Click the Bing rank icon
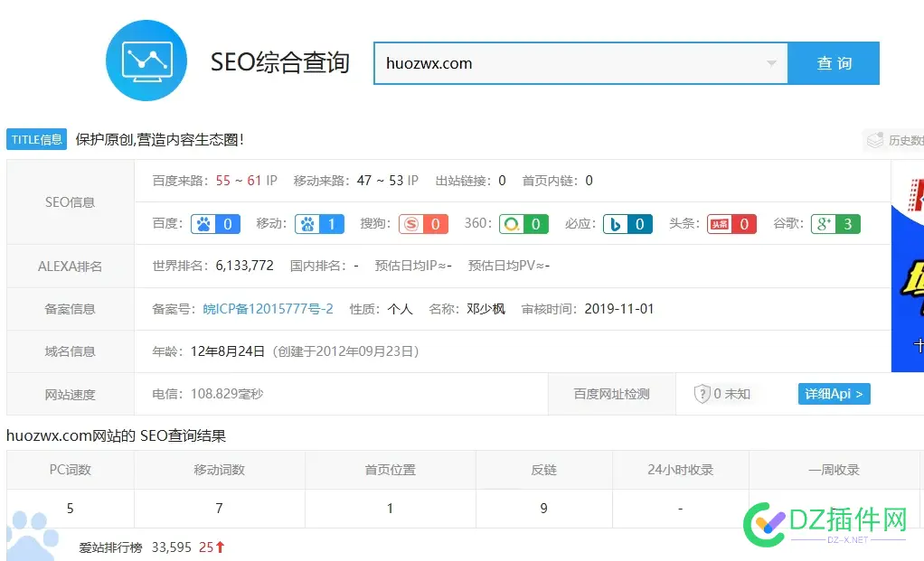 coord(620,223)
